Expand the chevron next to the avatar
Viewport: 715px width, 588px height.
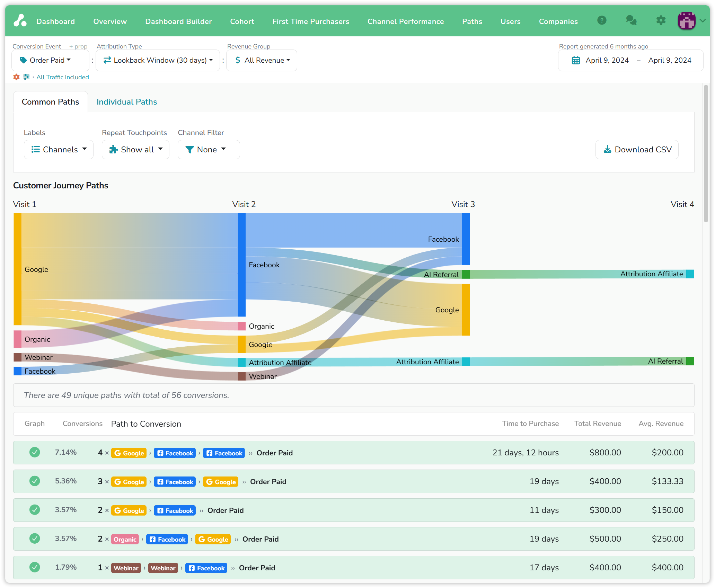coord(703,20)
